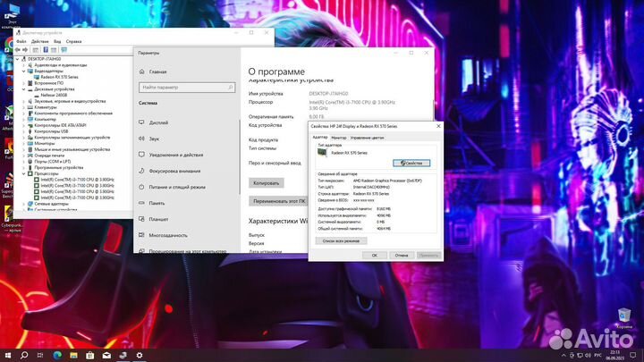Open Память in Settings sidebar
The image size is (644, 362).
click(x=157, y=203)
